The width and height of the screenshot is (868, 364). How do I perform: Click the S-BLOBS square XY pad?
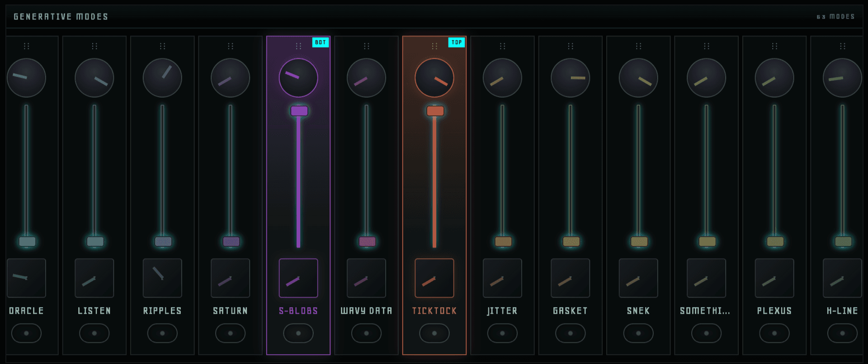(298, 278)
